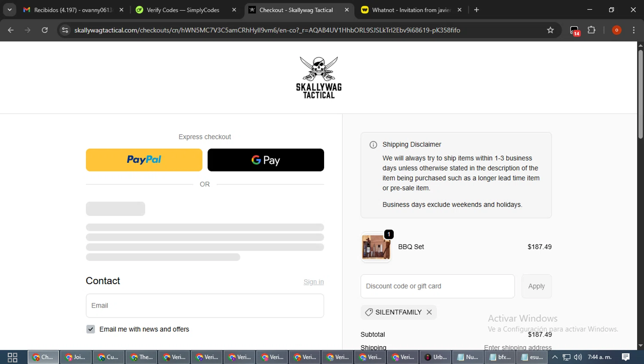
Task: Open Windows Task View
Action: (12, 357)
